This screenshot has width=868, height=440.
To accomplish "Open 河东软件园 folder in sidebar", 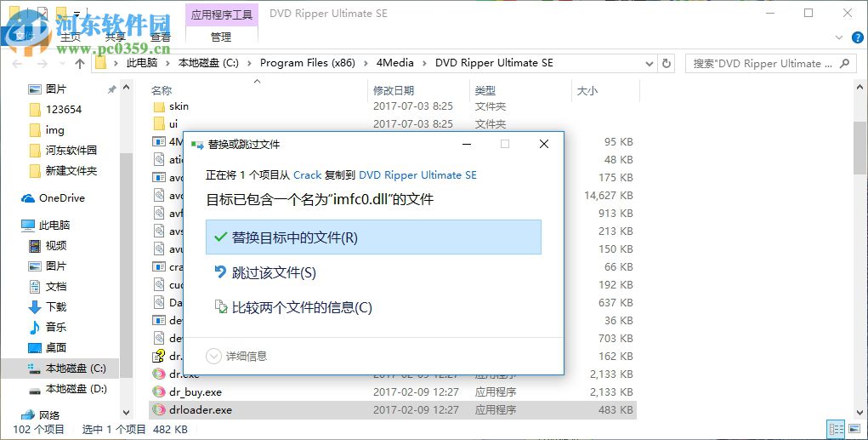I will click(x=71, y=150).
